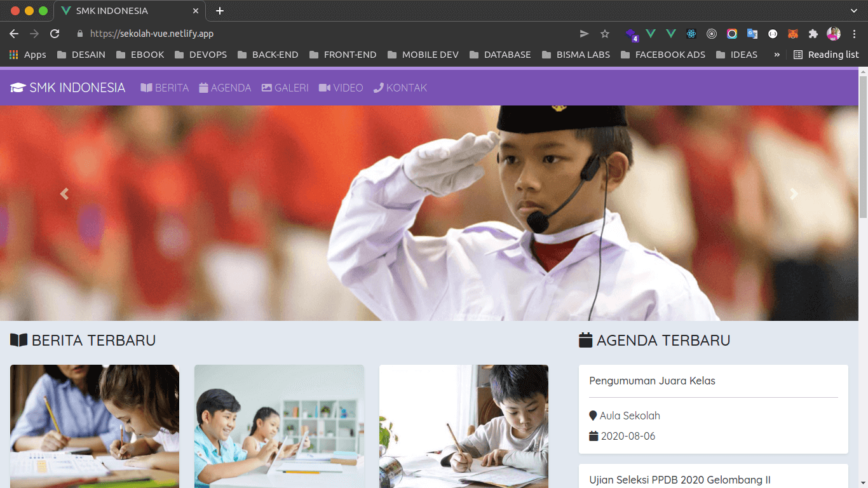Open the tab search dropdown arrow
Image resolution: width=868 pixels, height=488 pixels.
(x=854, y=11)
